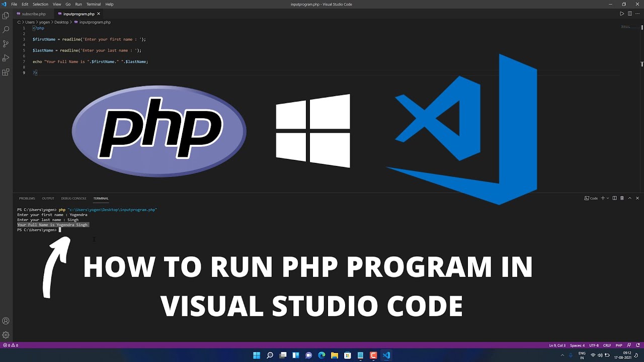Screen dimensions: 644x362
Task: Launch Microsoft Edge from taskbar
Action: (321, 355)
